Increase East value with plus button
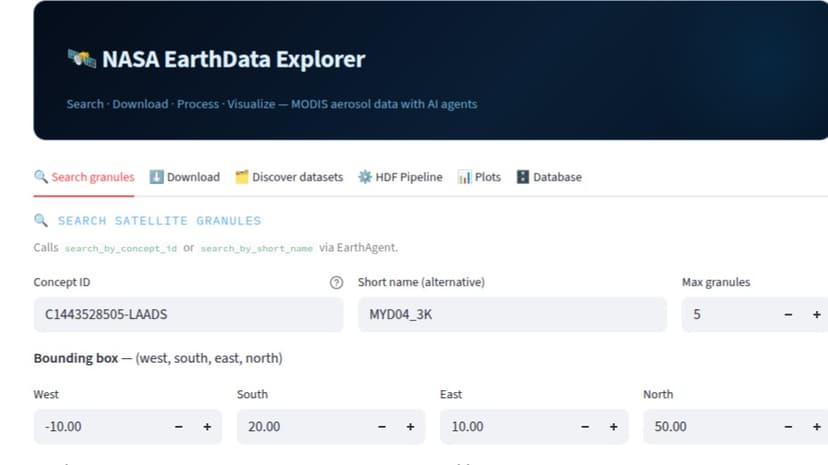 (614, 426)
